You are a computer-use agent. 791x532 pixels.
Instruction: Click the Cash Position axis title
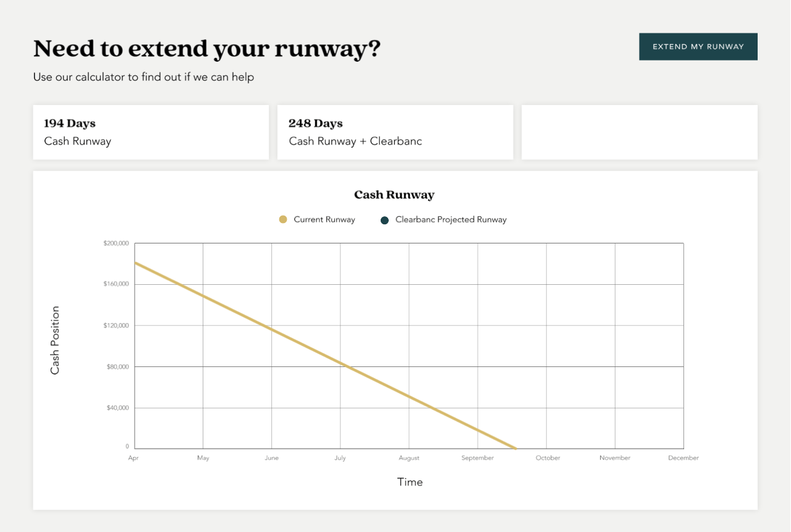pos(55,340)
